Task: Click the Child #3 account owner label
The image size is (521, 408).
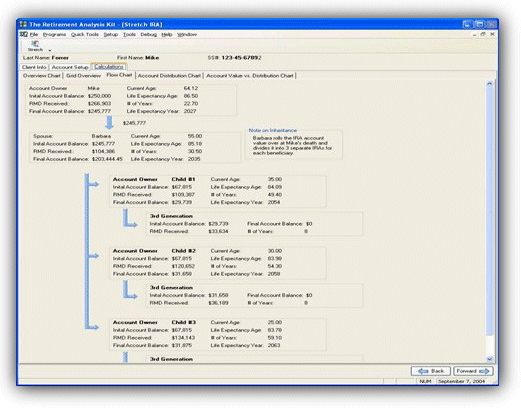Action: click(184, 322)
